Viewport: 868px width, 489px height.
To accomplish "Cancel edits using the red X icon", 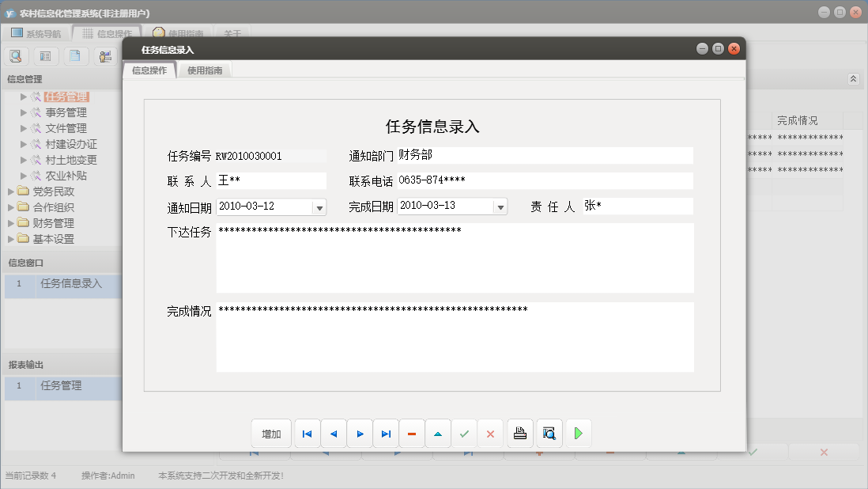I will tap(490, 433).
